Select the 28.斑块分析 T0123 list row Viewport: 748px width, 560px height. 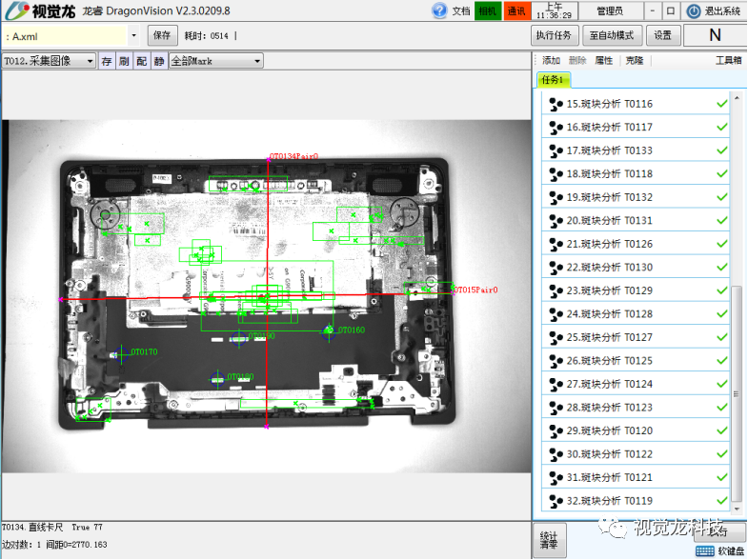click(x=629, y=408)
